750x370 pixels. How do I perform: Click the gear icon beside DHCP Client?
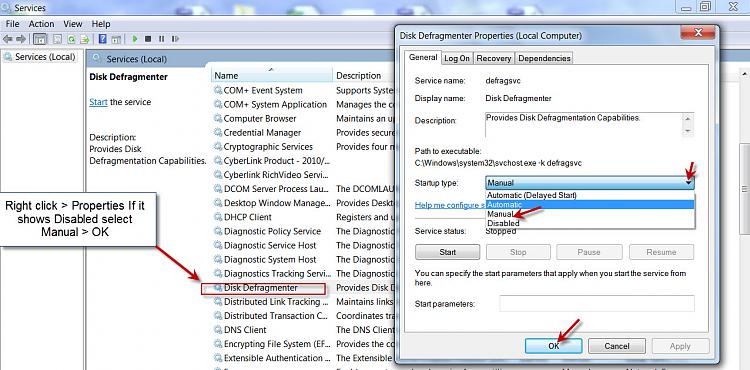pyautogui.click(x=218, y=217)
